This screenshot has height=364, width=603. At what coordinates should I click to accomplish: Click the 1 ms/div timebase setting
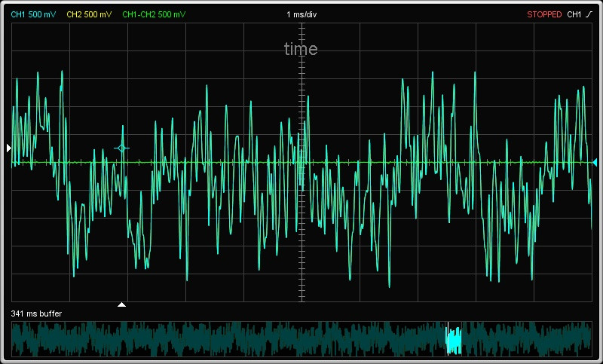pyautogui.click(x=301, y=14)
